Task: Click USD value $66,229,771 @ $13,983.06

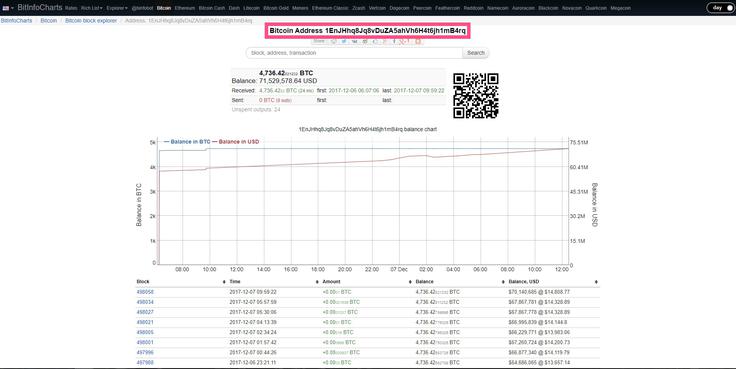Action: tap(539, 332)
